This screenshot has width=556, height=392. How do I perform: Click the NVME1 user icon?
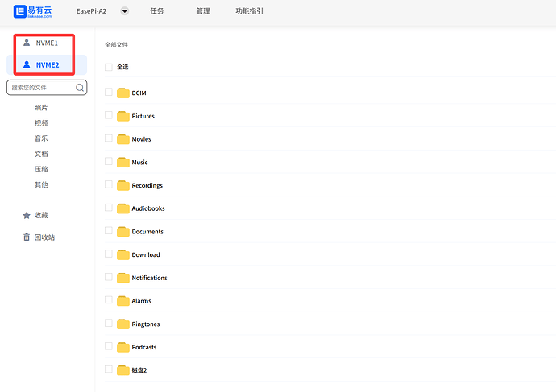tap(27, 43)
